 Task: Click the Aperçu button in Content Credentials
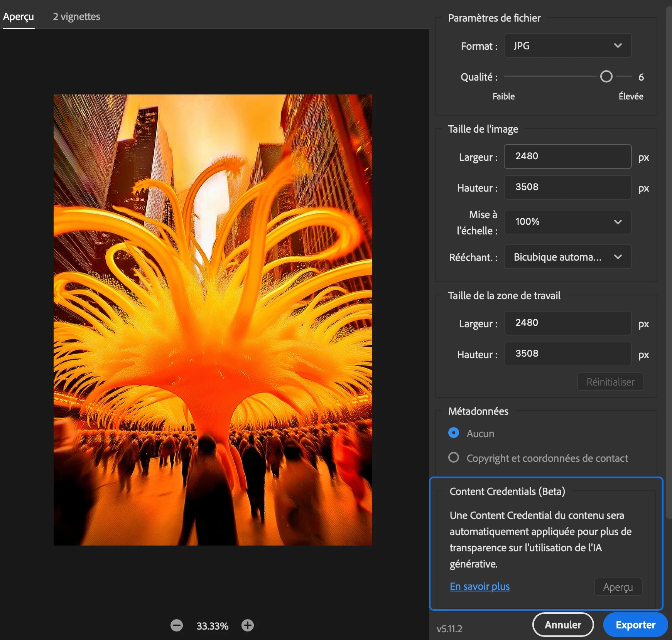pyautogui.click(x=618, y=587)
